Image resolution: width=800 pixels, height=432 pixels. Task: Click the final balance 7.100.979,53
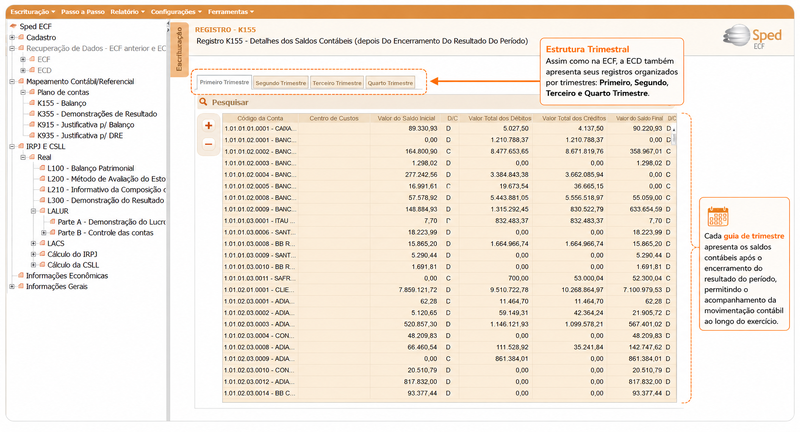[x=642, y=290]
